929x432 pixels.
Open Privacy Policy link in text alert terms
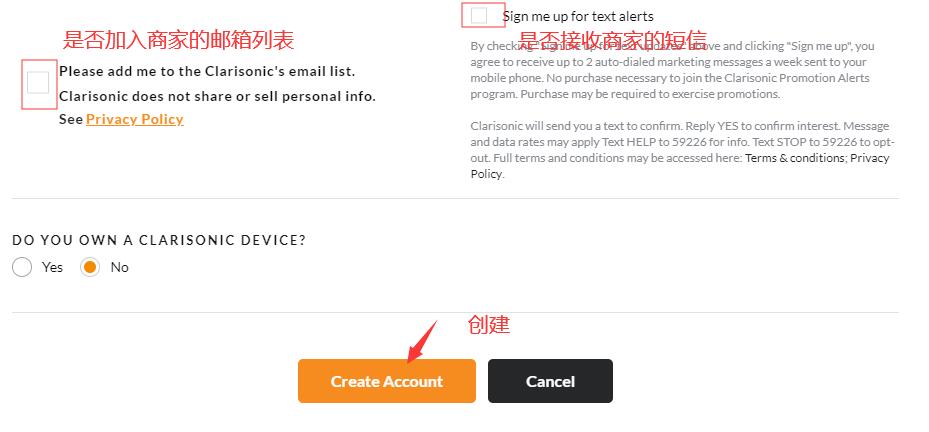coord(680,166)
